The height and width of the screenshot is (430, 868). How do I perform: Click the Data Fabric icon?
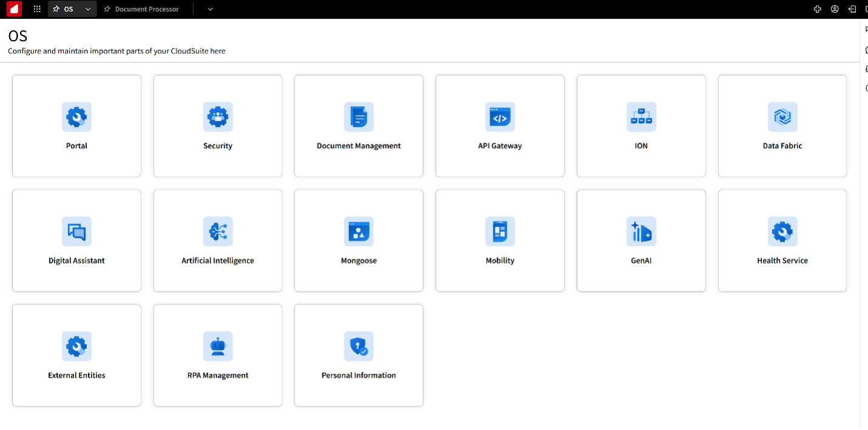coord(782,117)
